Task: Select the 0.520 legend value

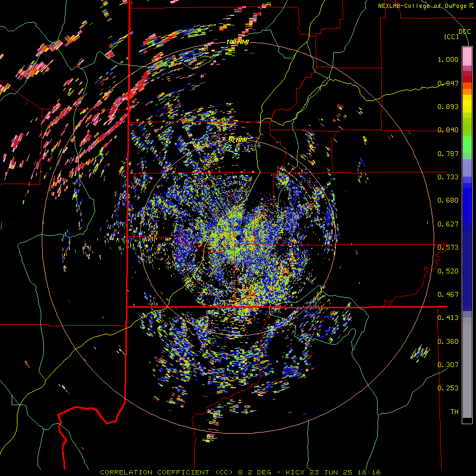Action: (448, 271)
